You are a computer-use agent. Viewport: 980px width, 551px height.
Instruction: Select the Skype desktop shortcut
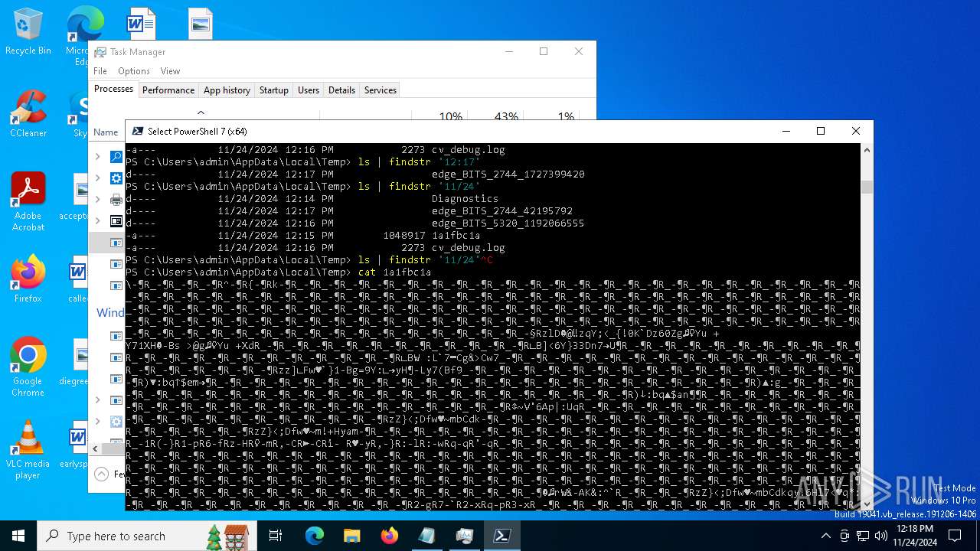click(x=80, y=115)
